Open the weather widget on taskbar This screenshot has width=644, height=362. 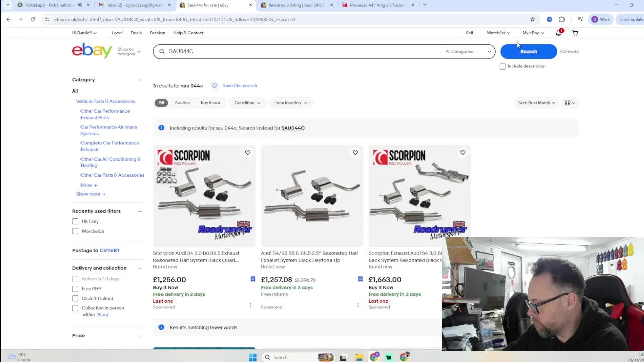(x=19, y=357)
